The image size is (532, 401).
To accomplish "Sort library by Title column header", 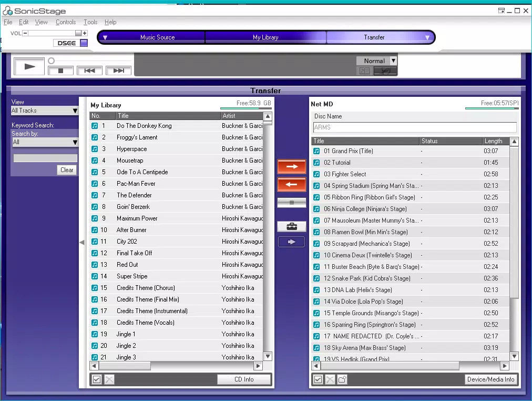I will tap(168, 116).
